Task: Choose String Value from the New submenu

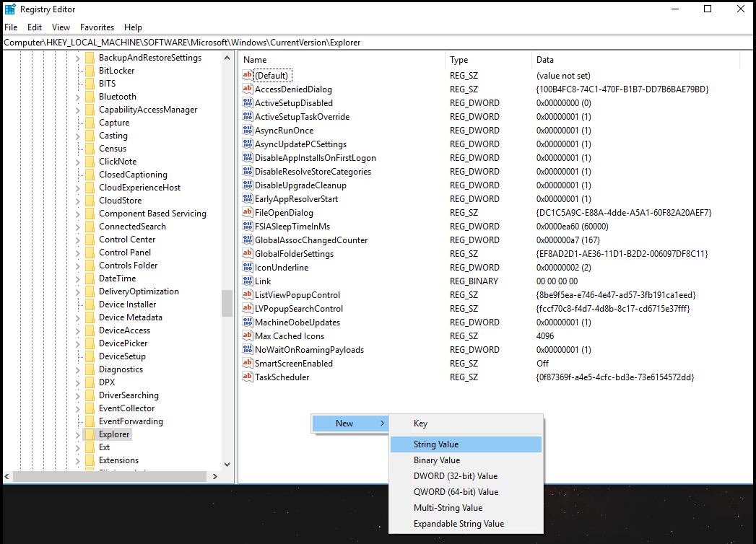Action: pyautogui.click(x=436, y=444)
